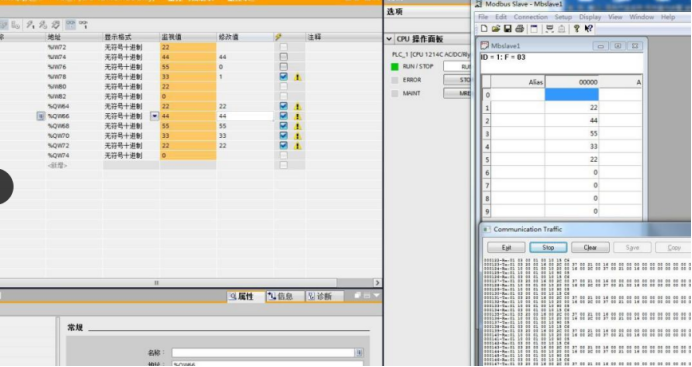Save using the floppy disk icon
The height and width of the screenshot is (367, 692).
pyautogui.click(x=508, y=29)
